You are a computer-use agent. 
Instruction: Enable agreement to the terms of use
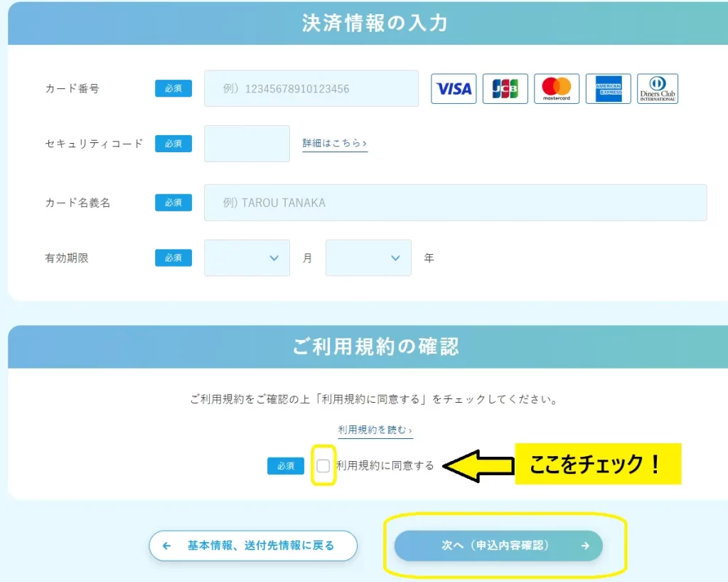(x=323, y=466)
